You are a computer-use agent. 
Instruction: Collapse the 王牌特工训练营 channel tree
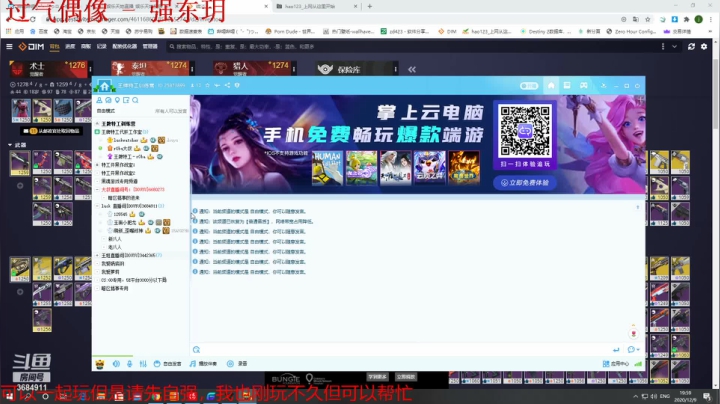tap(97, 124)
